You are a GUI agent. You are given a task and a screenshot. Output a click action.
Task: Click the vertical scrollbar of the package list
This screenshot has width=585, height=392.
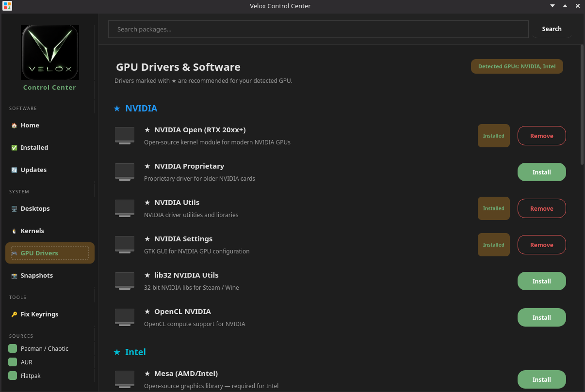582,104
